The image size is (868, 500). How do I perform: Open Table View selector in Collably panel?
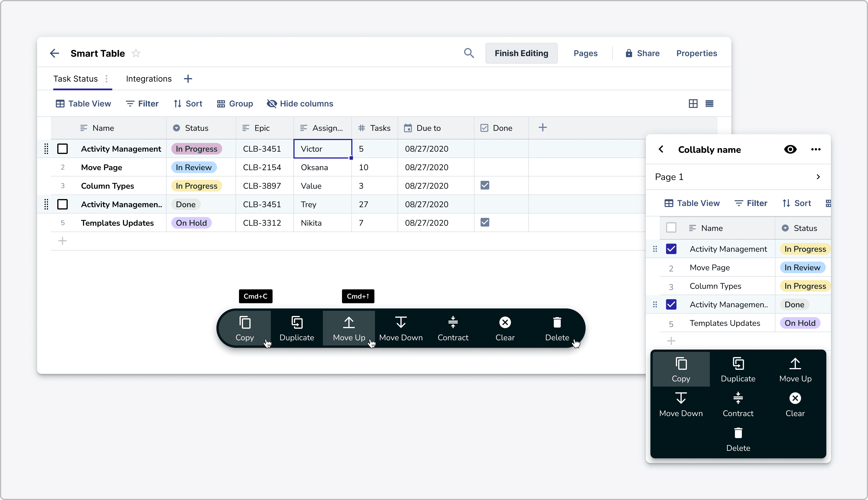[692, 203]
